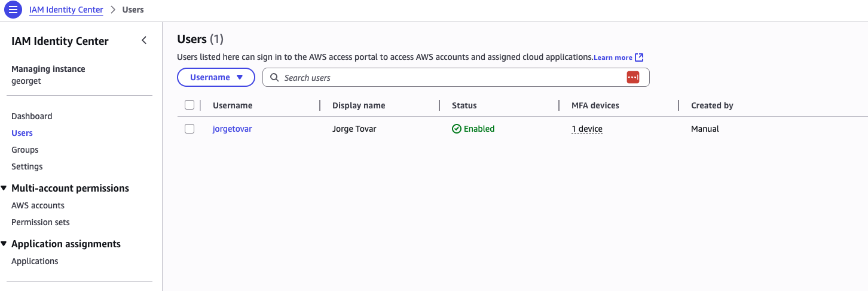
Task: Click the red password manager icon in search
Action: coord(633,77)
